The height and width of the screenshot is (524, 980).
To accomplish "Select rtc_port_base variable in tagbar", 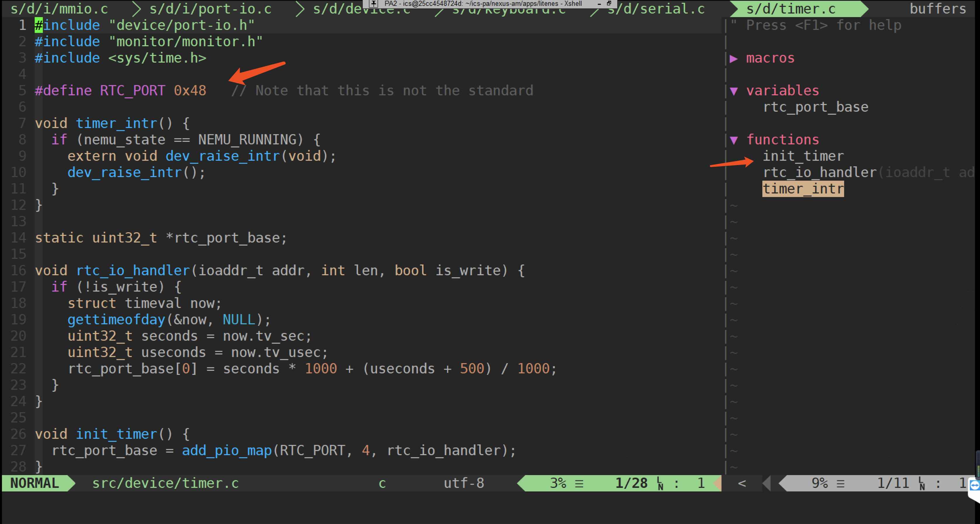I will (816, 107).
